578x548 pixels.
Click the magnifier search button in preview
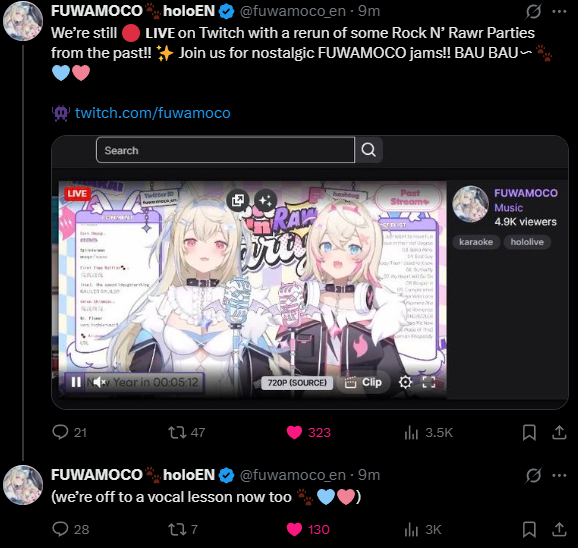click(x=369, y=150)
